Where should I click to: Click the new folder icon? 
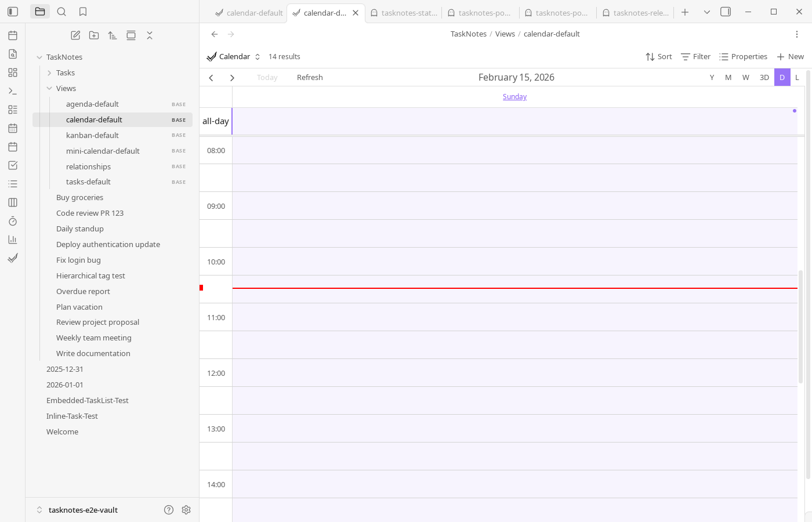pos(94,35)
